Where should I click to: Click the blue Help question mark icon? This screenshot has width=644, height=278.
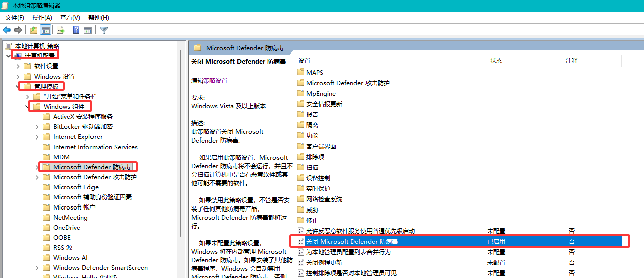point(76,30)
